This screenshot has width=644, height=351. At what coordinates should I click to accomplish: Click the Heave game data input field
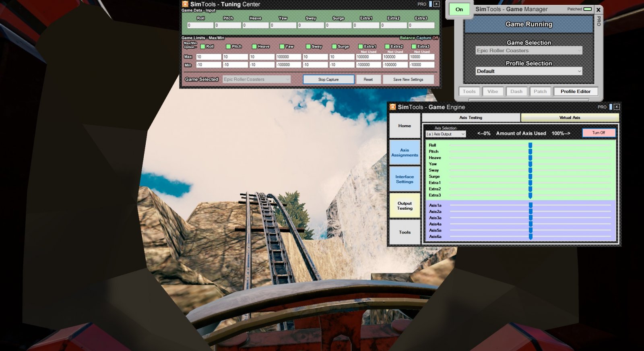tap(256, 25)
